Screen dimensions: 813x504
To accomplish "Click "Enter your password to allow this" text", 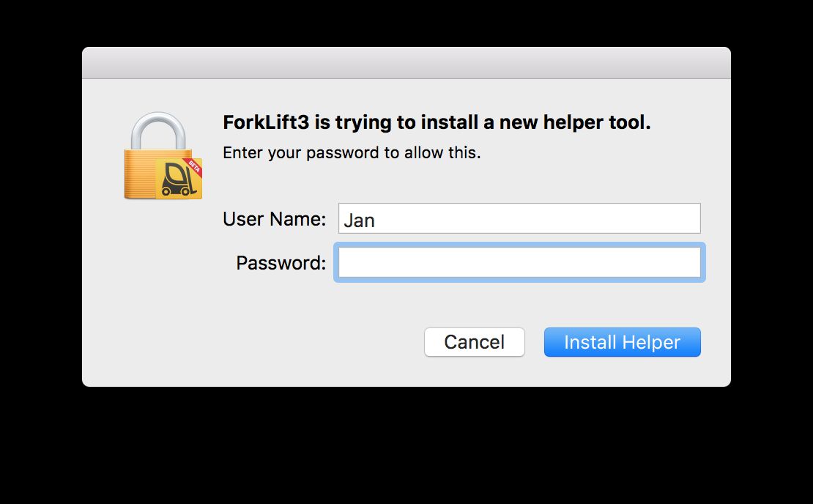I will pyautogui.click(x=352, y=153).
